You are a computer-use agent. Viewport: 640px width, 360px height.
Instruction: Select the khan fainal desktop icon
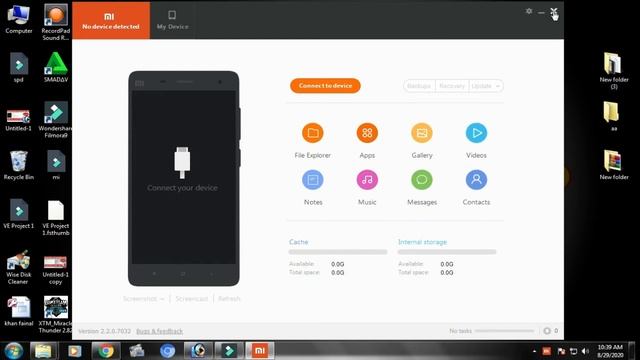point(18,311)
